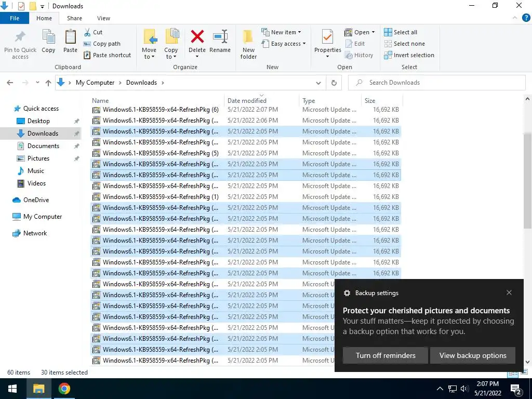This screenshot has height=399, width=532.
Task: Open the File tab
Action: (x=14, y=18)
